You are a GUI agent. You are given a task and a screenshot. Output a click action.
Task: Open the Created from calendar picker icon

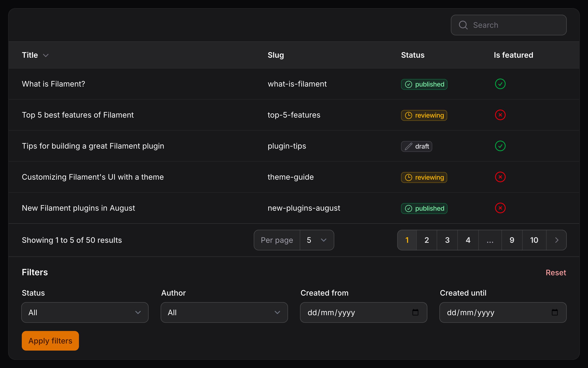(415, 312)
